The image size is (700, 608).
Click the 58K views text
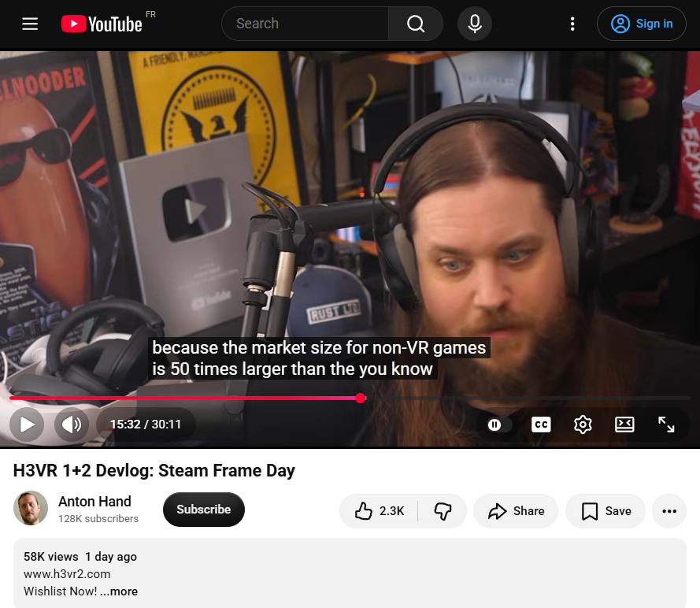pyautogui.click(x=51, y=557)
